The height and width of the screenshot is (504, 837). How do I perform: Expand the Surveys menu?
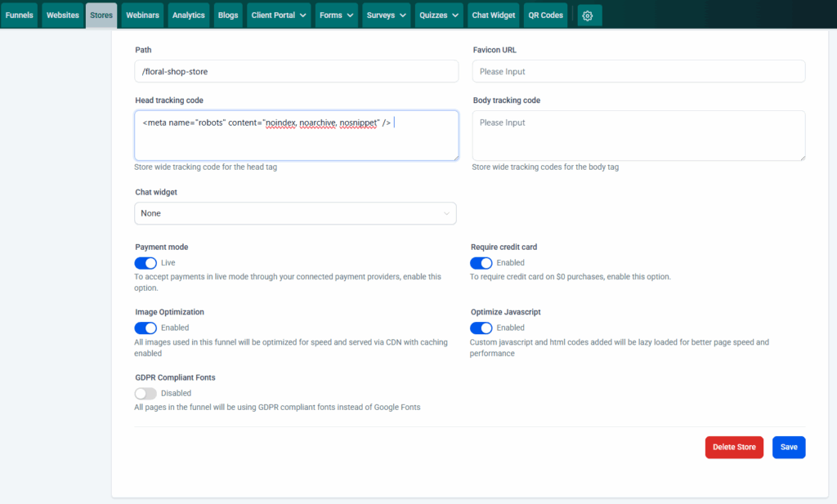386,15
